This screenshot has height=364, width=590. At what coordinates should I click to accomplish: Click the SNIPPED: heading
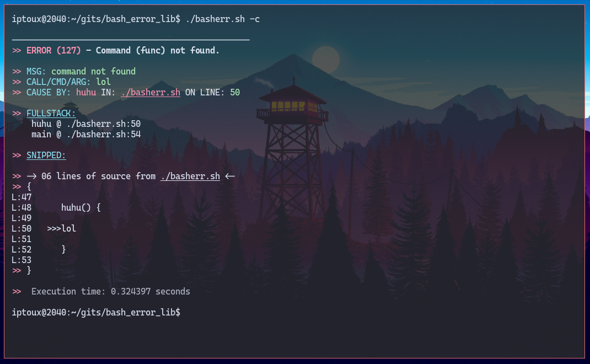point(46,156)
